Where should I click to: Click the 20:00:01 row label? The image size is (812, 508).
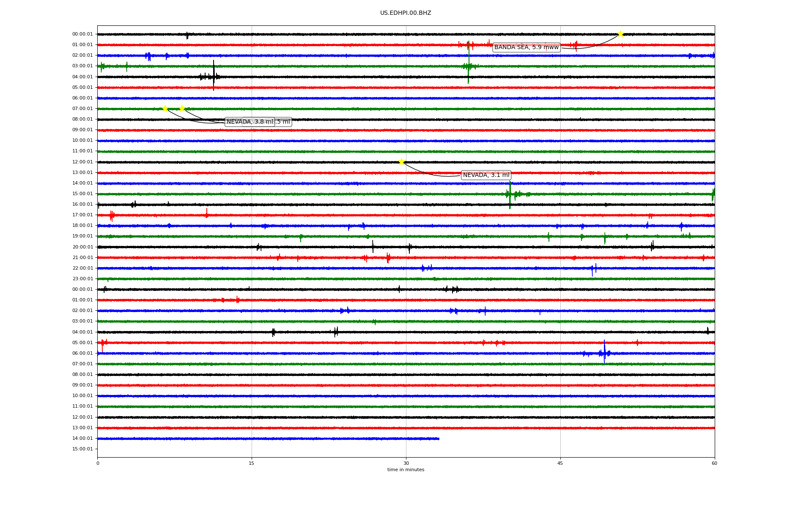point(82,247)
